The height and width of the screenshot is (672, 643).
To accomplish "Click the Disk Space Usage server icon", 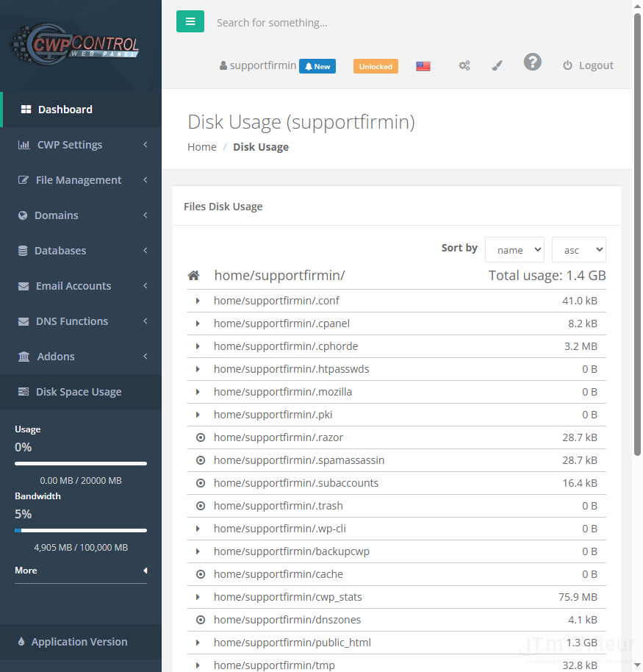I will [24, 392].
